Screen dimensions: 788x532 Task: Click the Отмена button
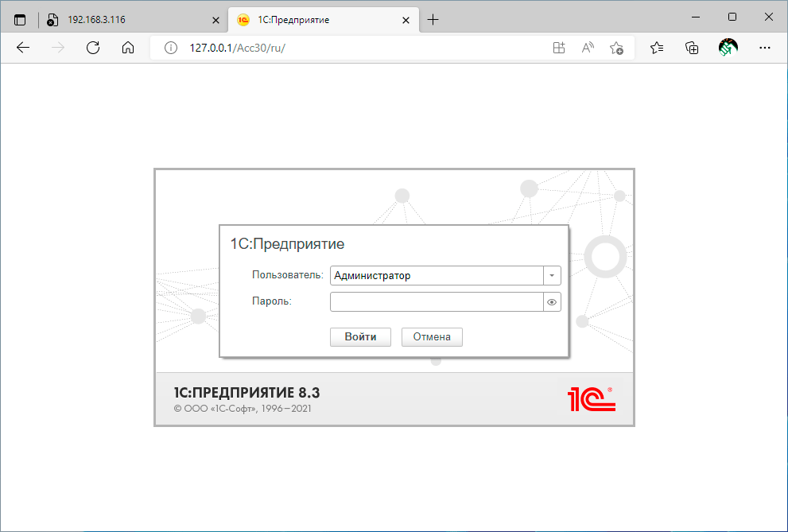click(432, 336)
